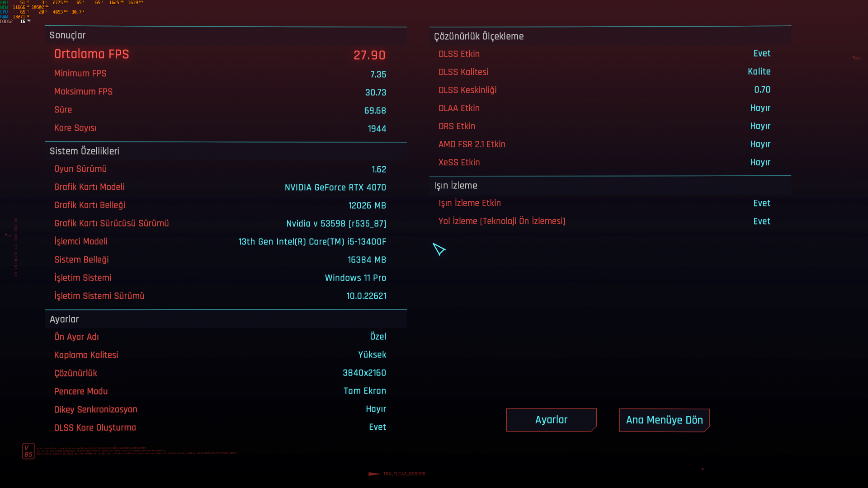Click the TRN_TLCAS arrow marker icon
Image resolution: width=868 pixels, height=488 pixels.
click(374, 474)
